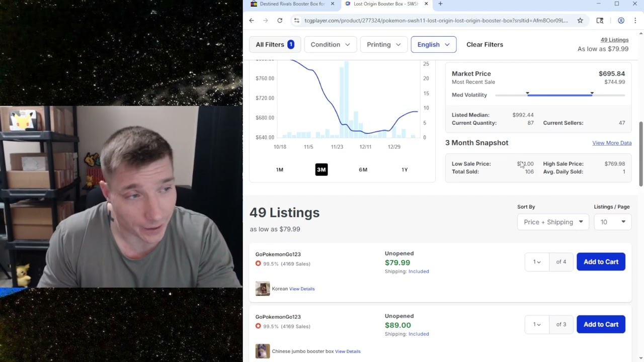Screen dimensions: 644x362
Task: Select the 3M chart range
Action: click(321, 169)
